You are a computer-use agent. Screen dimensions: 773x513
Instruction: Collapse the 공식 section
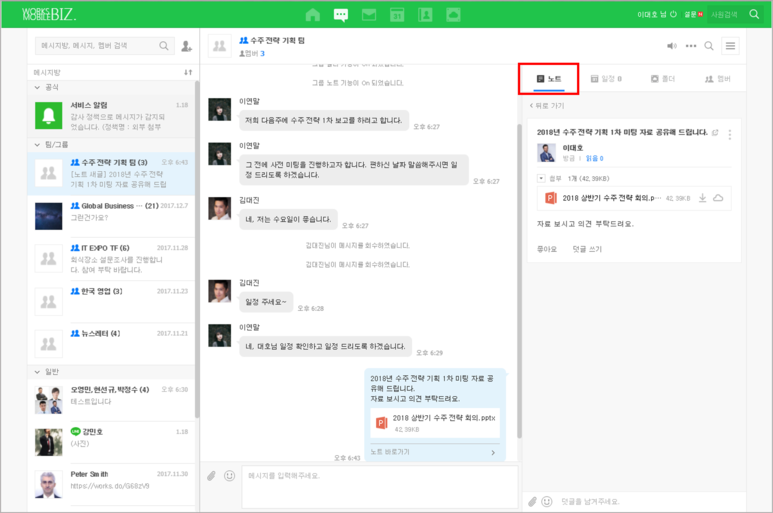tap(37, 87)
